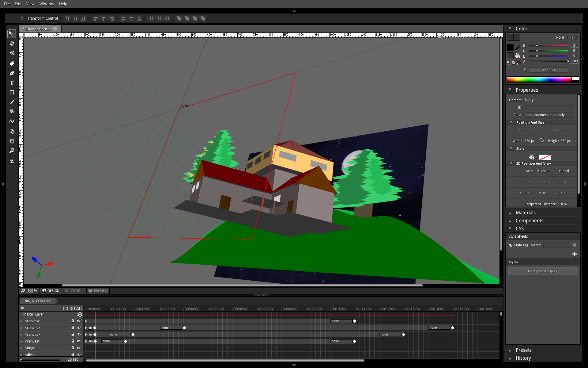Viewport: 588px width, 368px height.
Task: Open the Window menu
Action: [x=47, y=4]
